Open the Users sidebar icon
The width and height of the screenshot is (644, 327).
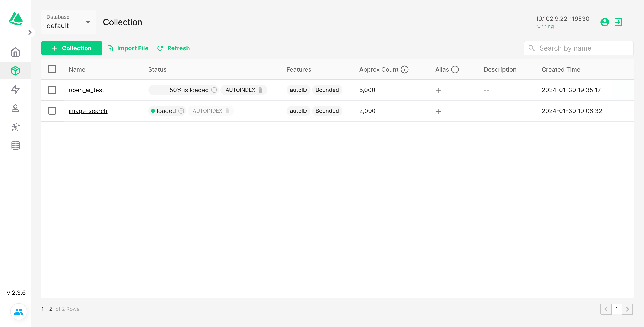pyautogui.click(x=15, y=108)
